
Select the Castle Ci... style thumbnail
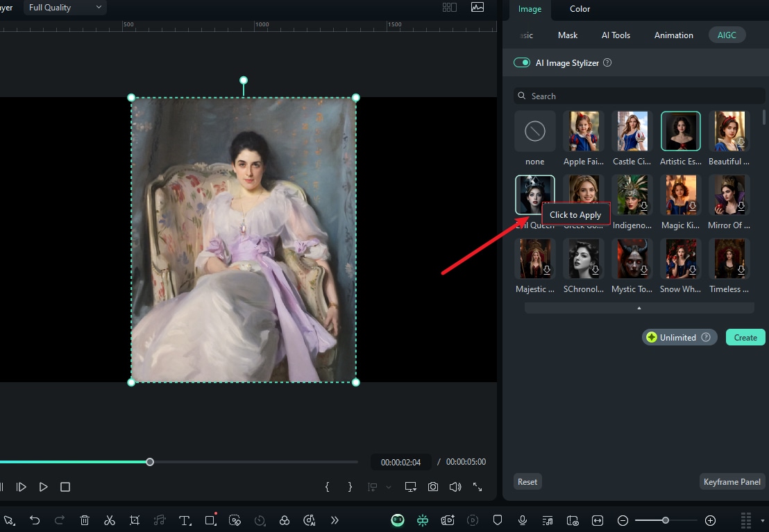(632, 131)
